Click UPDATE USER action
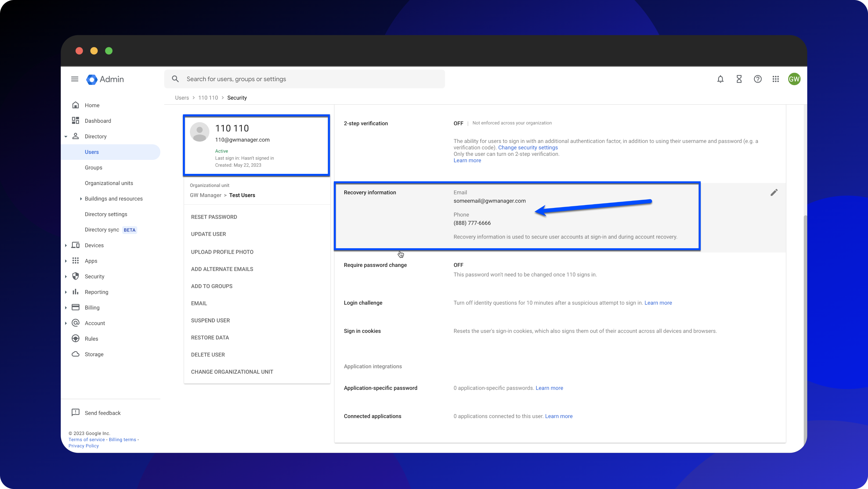868x489 pixels. [208, 234]
